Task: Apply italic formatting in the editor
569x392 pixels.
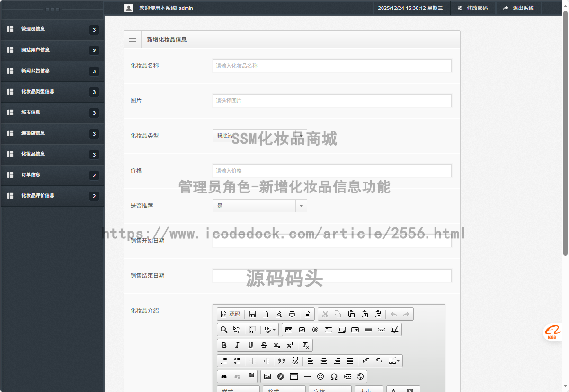Action: click(x=237, y=345)
